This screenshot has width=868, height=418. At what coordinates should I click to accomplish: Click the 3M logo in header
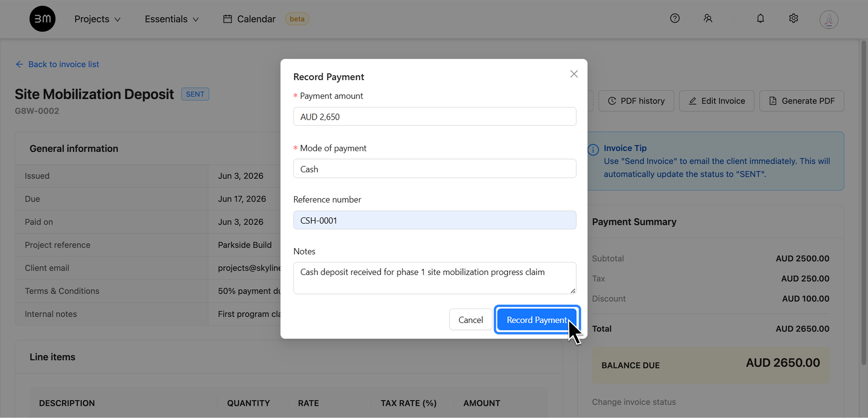[43, 19]
